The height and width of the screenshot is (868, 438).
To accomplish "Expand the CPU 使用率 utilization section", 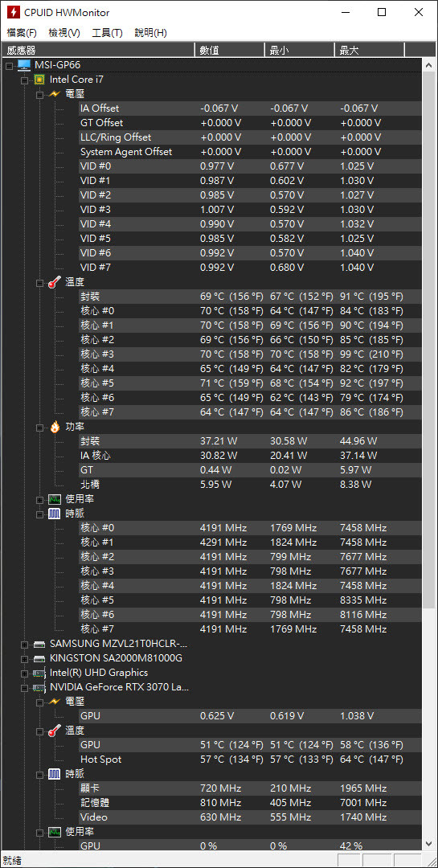I will click(x=39, y=499).
